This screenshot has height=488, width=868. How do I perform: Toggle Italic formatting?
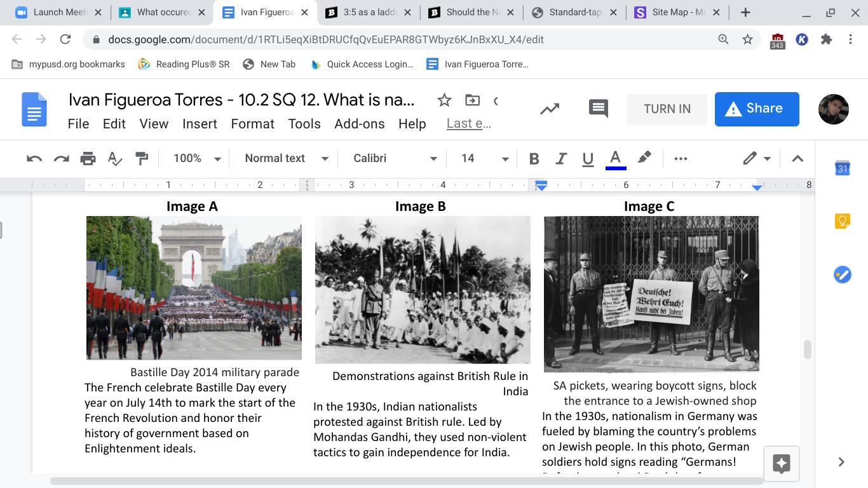point(560,158)
